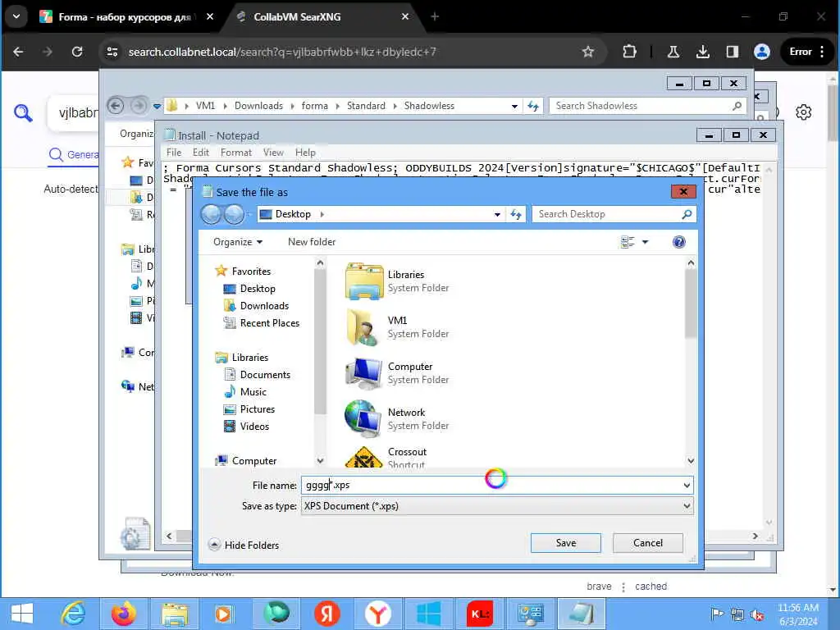This screenshot has width=840, height=630.
Task: Click Chrome Labs flask icon
Action: [673, 52]
